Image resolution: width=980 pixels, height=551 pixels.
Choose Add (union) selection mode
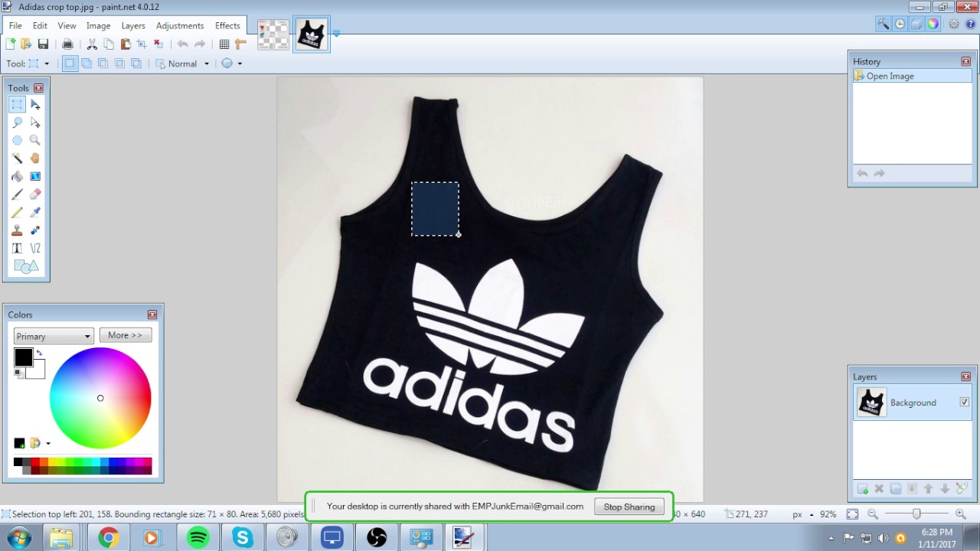[87, 64]
